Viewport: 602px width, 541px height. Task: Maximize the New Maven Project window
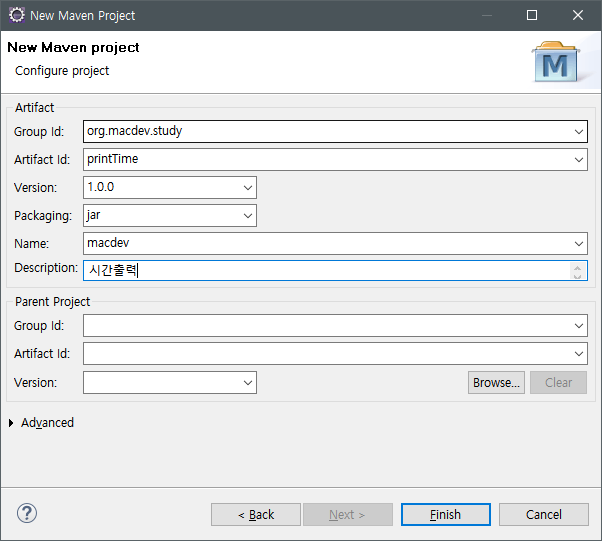click(x=532, y=15)
